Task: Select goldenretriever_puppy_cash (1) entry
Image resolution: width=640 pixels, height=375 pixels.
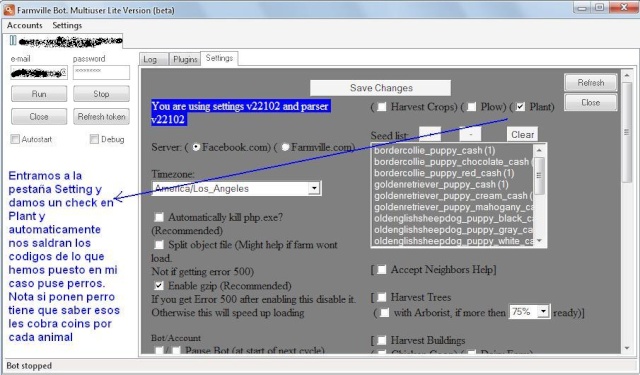Action: (x=441, y=185)
